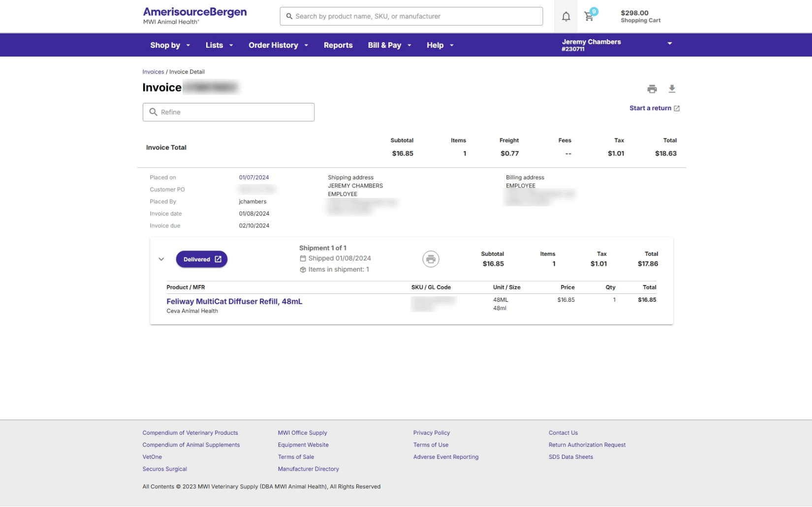The width and height of the screenshot is (812, 507).
Task: Open the notifications bell icon
Action: pyautogui.click(x=566, y=17)
